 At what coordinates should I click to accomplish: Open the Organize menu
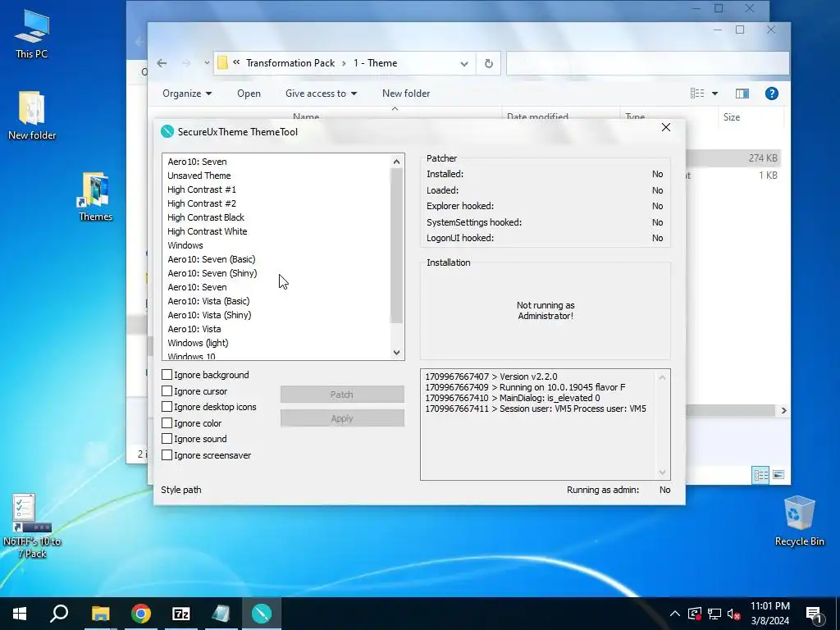pyautogui.click(x=187, y=94)
